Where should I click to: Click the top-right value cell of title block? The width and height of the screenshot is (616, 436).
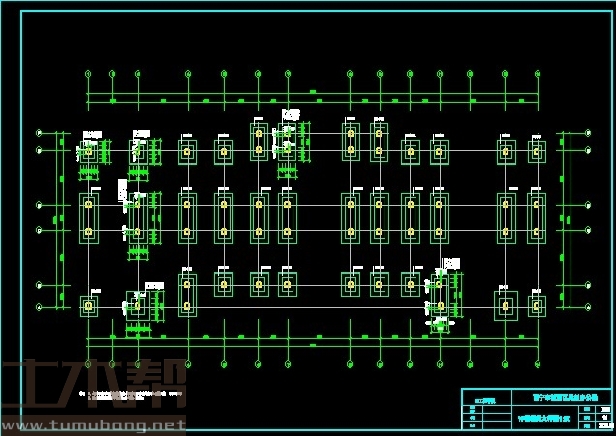click(604, 408)
